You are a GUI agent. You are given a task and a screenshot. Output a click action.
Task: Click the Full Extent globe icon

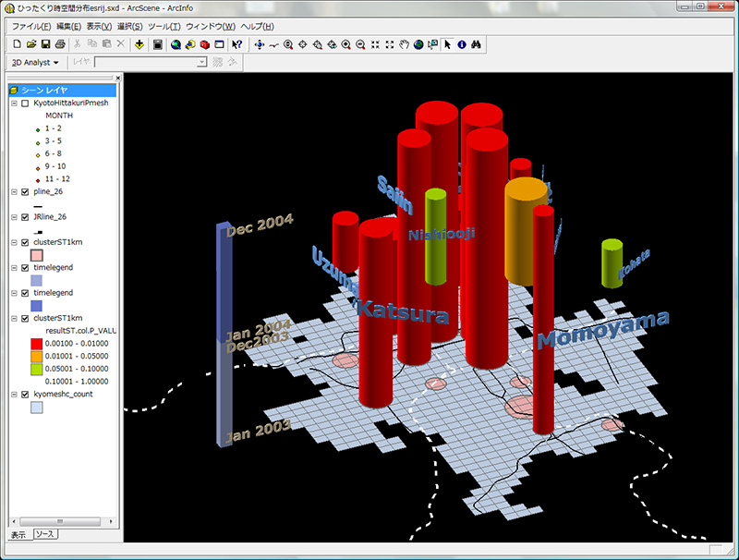[418, 43]
